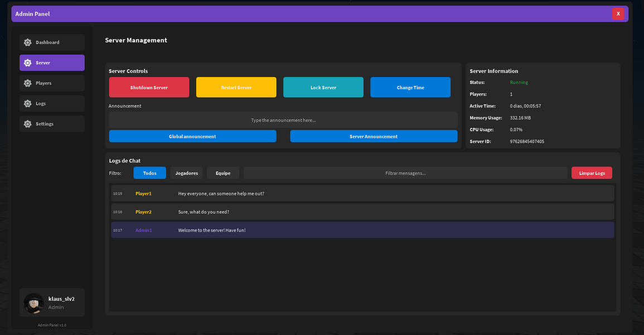Navigate to the Logs section in sidebar
Viewport: 644px width, 335px height.
pos(52,103)
